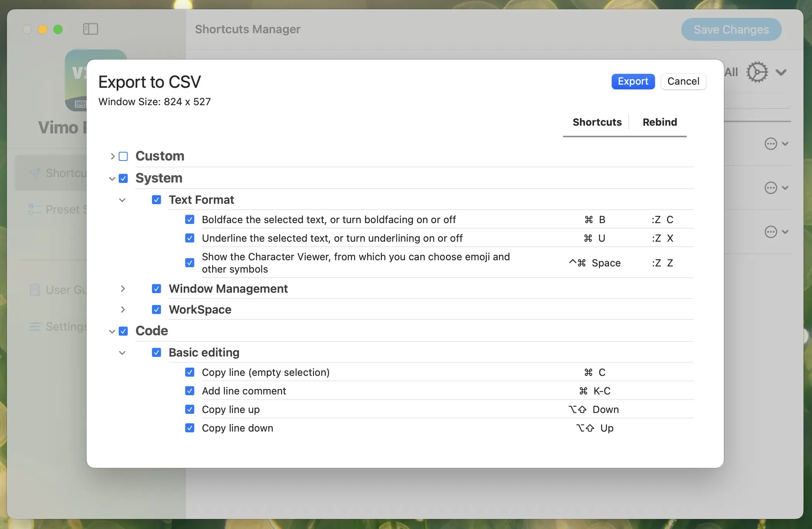Click the Settings sliders icon in sidebar

[35, 327]
